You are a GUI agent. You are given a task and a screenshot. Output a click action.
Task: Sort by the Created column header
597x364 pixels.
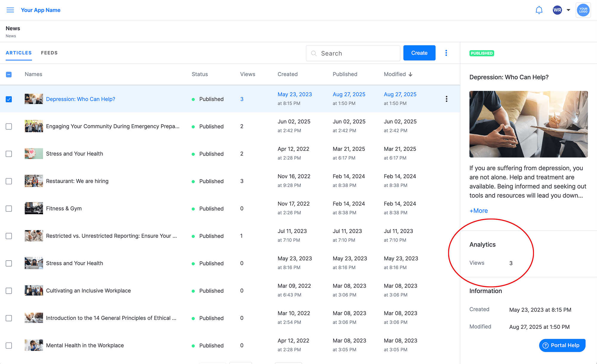(x=287, y=74)
